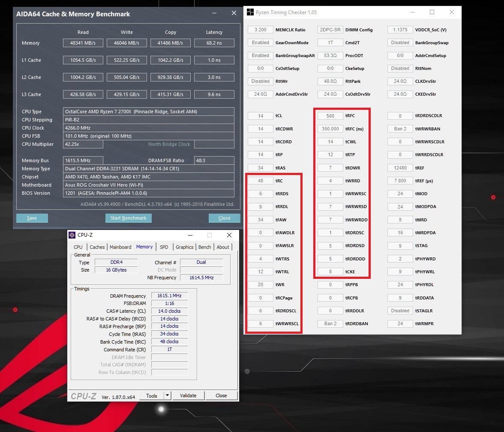Click the CPU Multiplier field 42.25x
504x432 pixels.
[x=83, y=144]
